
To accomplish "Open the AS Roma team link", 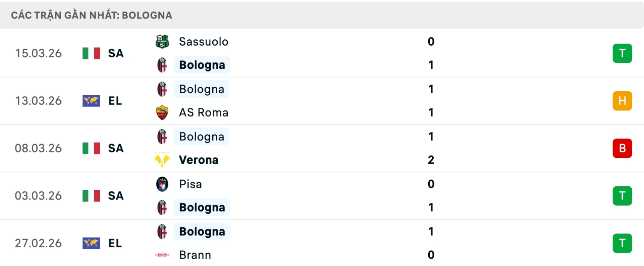I will [x=204, y=113].
